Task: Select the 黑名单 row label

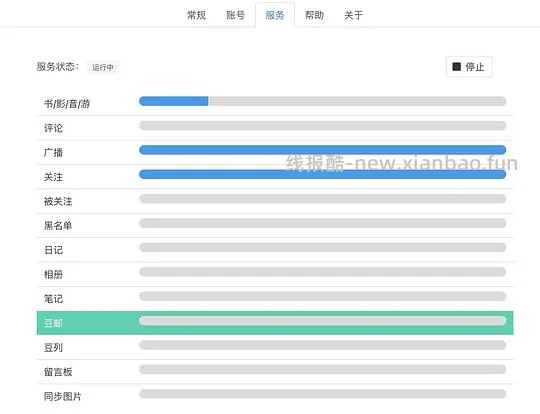Action: pos(58,226)
